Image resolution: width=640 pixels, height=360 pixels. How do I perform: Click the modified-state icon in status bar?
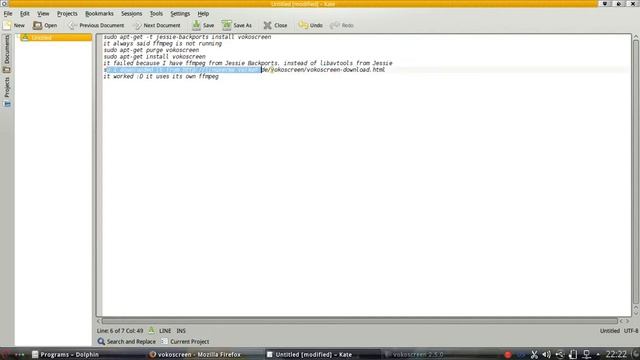(x=151, y=330)
